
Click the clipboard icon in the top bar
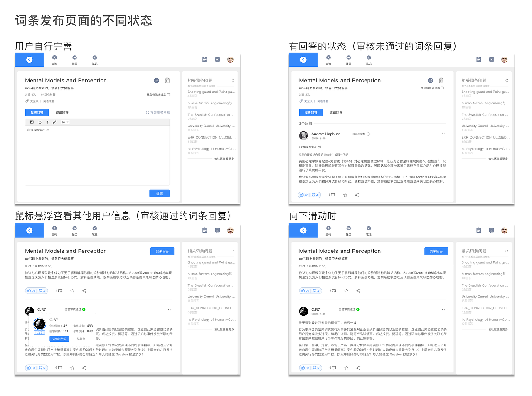[204, 59]
